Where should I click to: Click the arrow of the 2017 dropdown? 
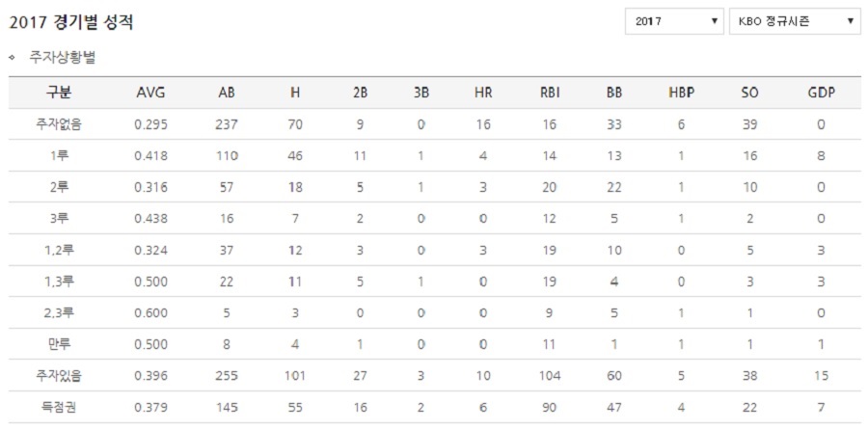coord(714,21)
